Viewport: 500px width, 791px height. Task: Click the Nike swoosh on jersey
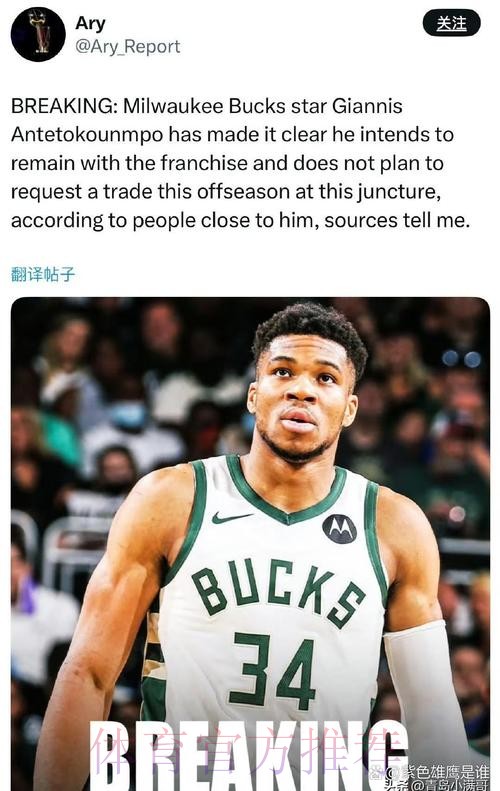coord(231,518)
